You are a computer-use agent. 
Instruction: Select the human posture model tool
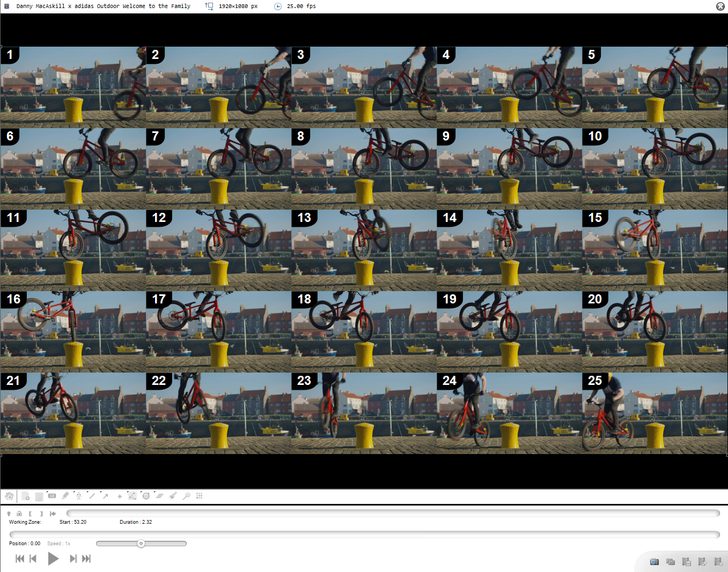79,496
